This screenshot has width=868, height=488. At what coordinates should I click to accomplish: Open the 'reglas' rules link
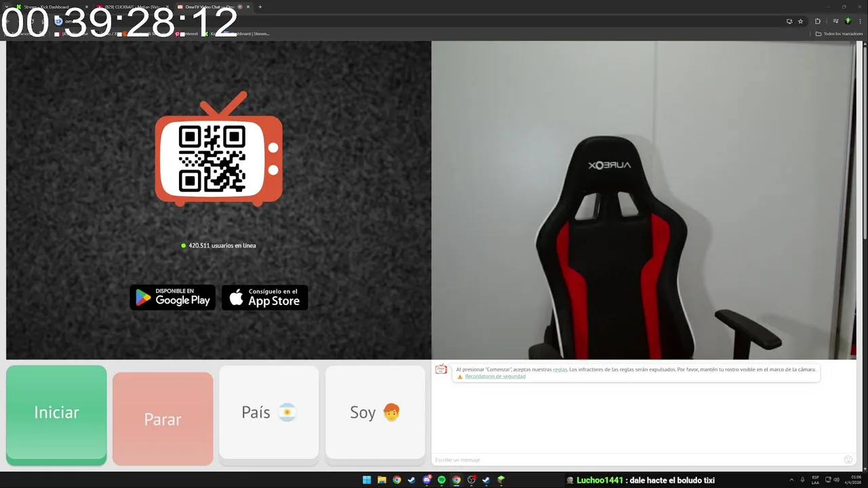[x=560, y=369]
